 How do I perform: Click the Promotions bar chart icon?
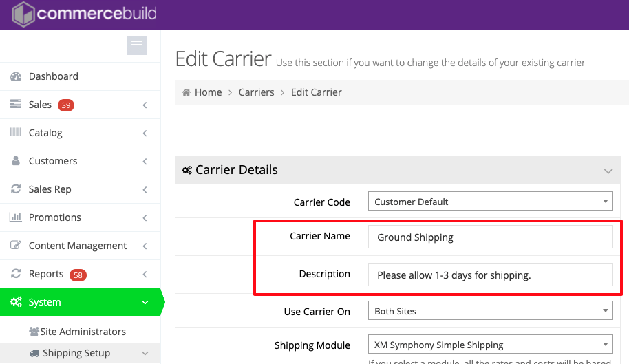(x=16, y=217)
